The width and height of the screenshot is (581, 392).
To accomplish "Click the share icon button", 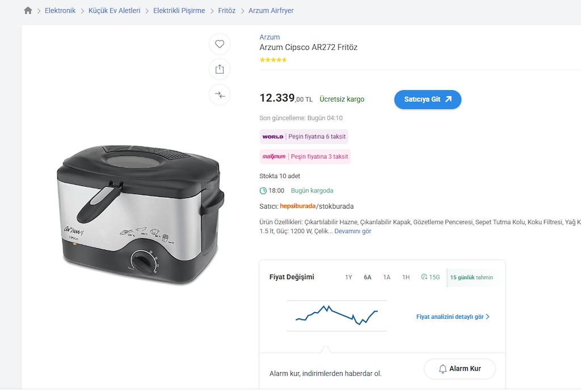I will coord(220,69).
